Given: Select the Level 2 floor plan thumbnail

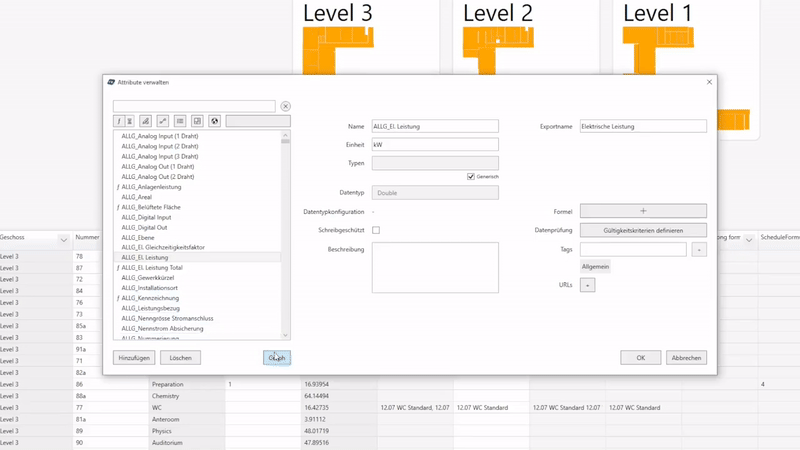Looking at the screenshot, I should point(497,50).
